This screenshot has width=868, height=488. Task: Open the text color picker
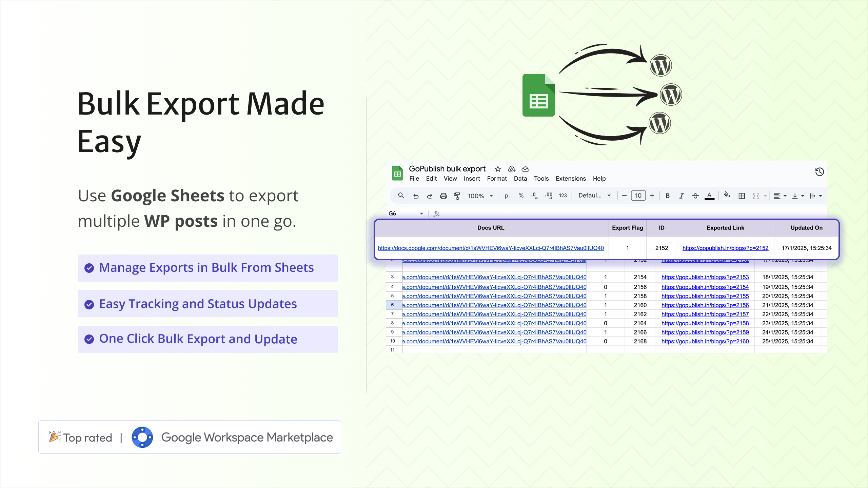709,196
